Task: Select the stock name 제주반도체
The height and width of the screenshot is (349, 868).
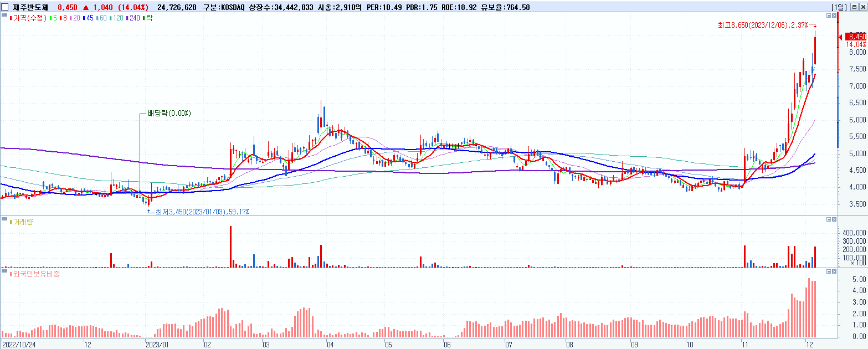Action: [32, 7]
